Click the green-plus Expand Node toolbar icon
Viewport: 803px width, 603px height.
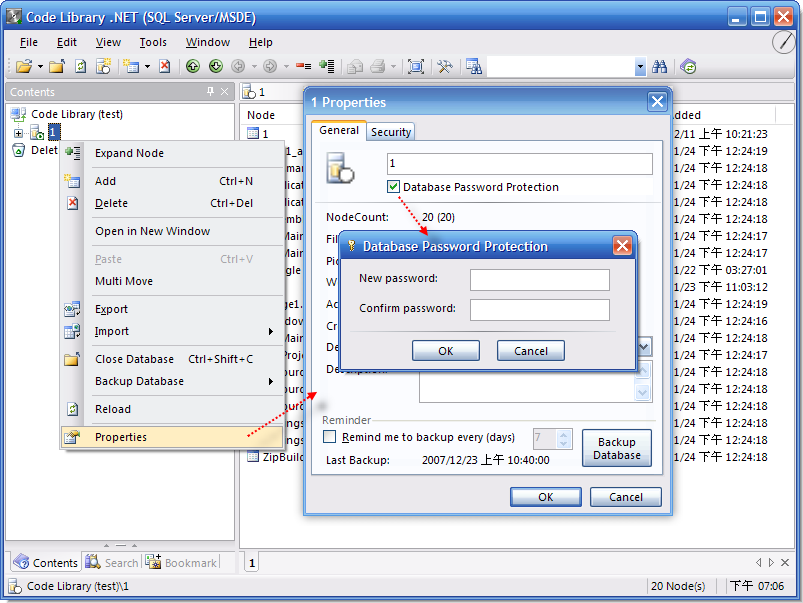click(x=326, y=66)
